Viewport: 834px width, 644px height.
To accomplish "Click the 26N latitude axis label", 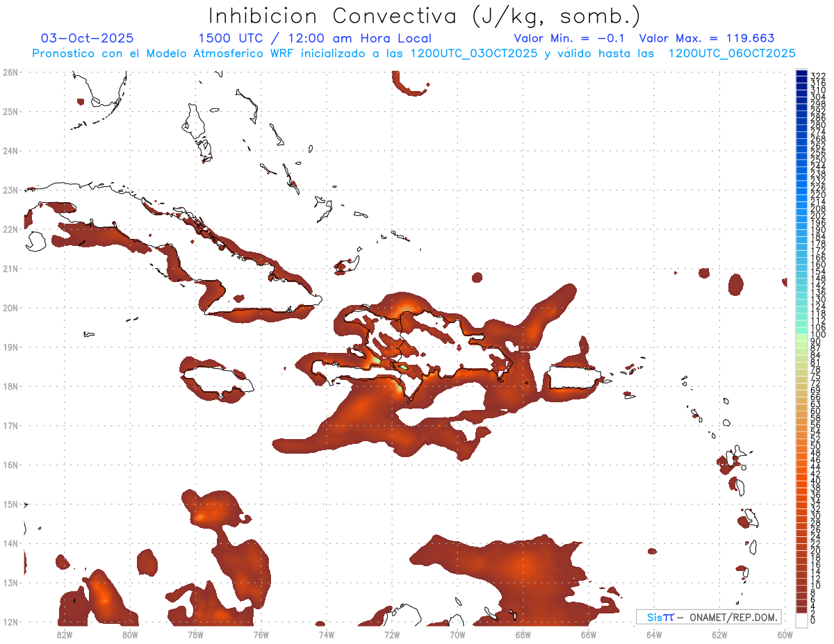I will tap(10, 72).
